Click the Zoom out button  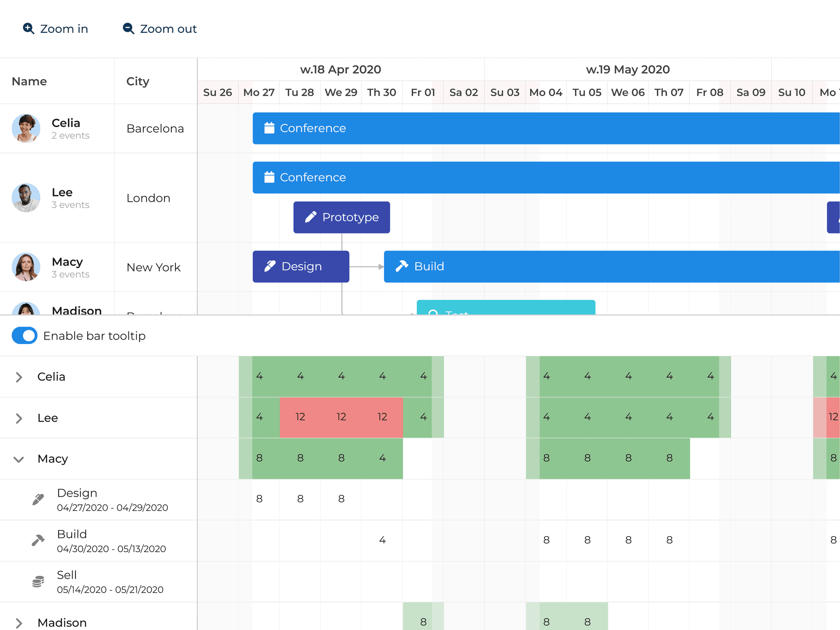pos(159,29)
